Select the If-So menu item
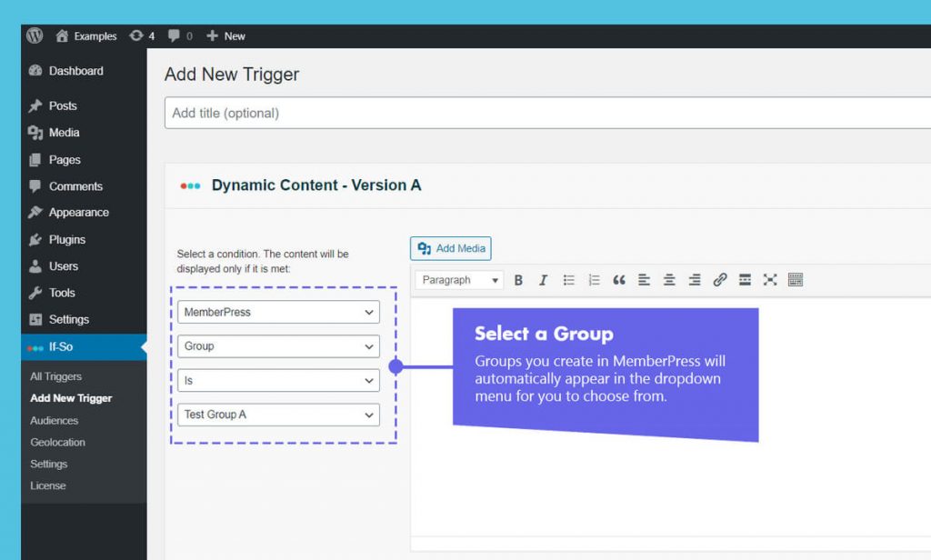931x560 pixels. [x=84, y=346]
